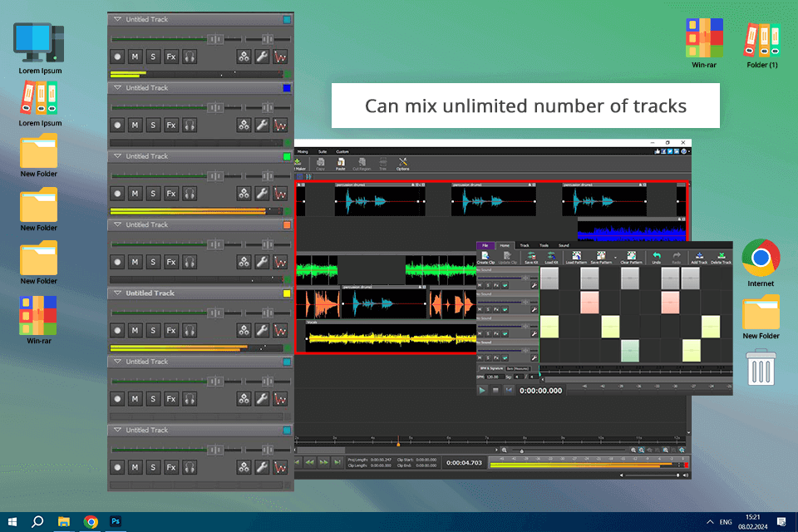The width and height of the screenshot is (798, 532).
Task: Open Track tab in beat maker
Action: pos(525,245)
